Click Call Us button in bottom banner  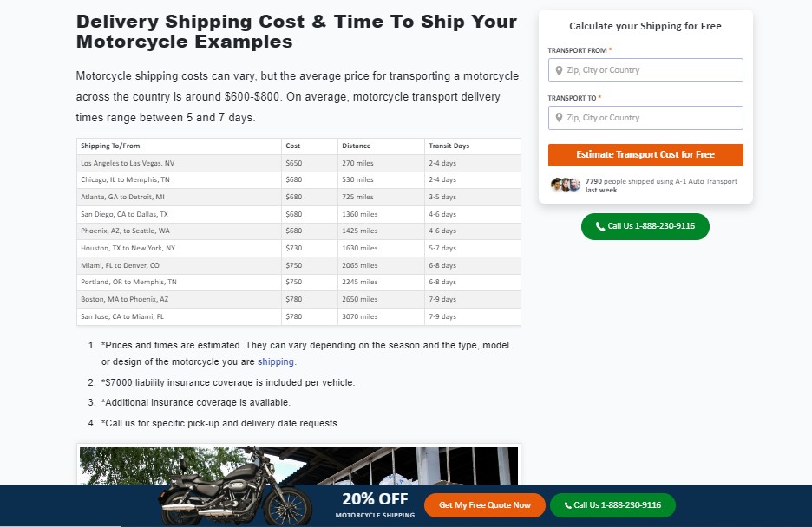(x=612, y=505)
